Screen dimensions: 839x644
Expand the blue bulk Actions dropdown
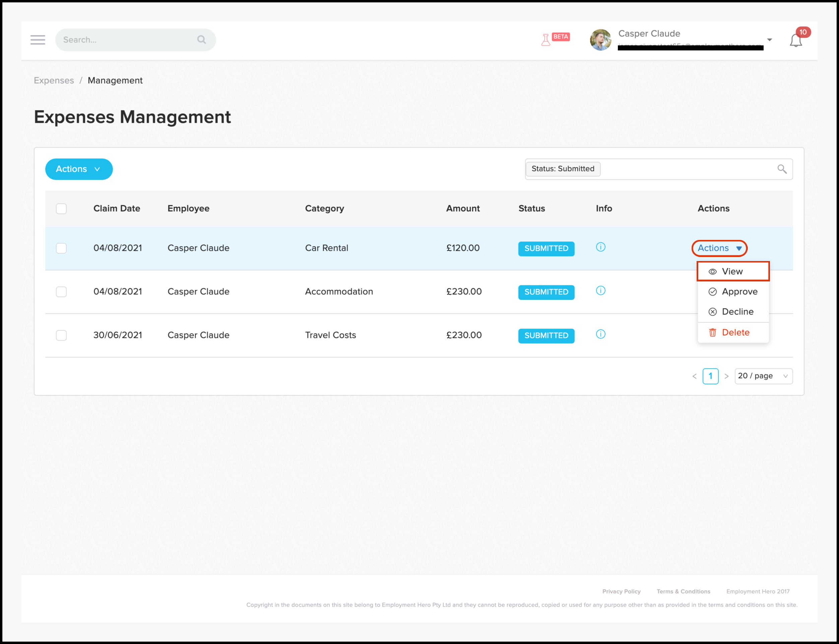(78, 169)
